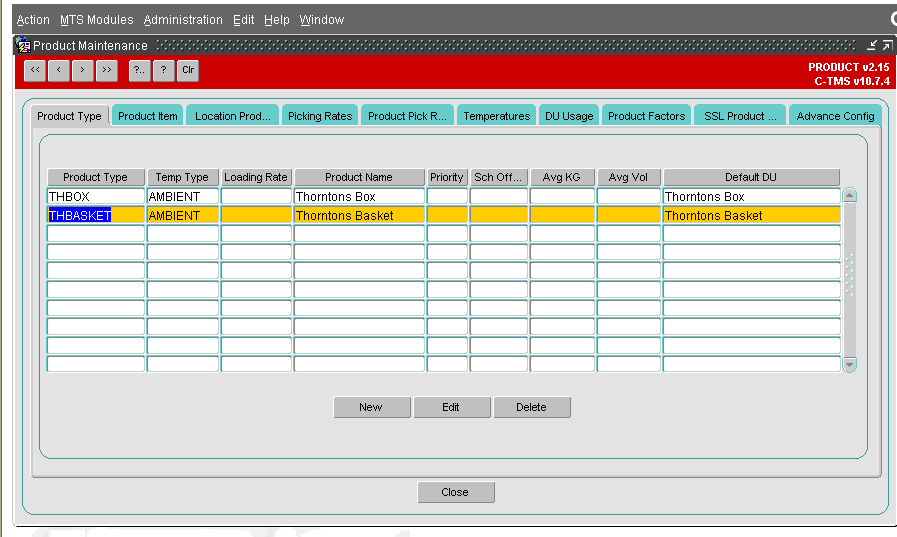The height and width of the screenshot is (537, 897).
Task: Click the Edit button below table
Action: point(452,407)
